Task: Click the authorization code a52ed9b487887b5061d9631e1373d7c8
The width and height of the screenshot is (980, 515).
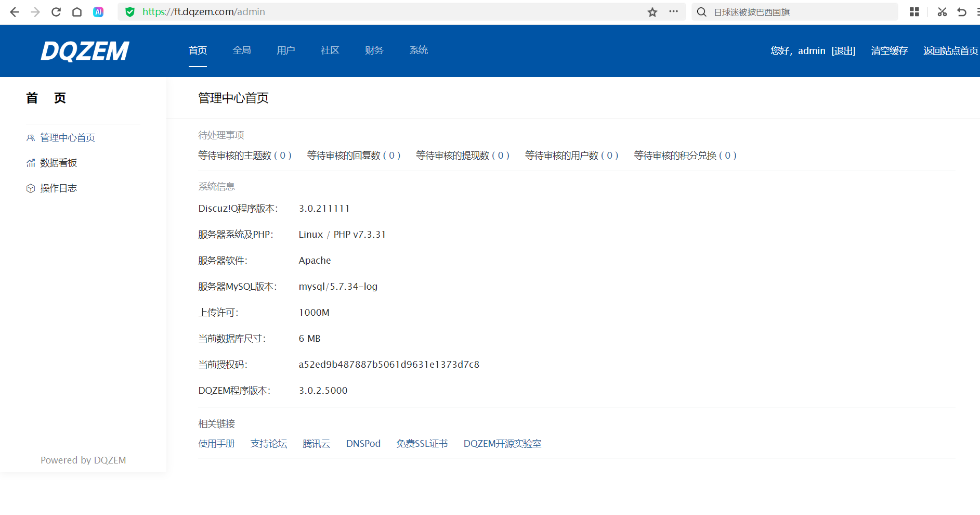Action: (x=389, y=365)
